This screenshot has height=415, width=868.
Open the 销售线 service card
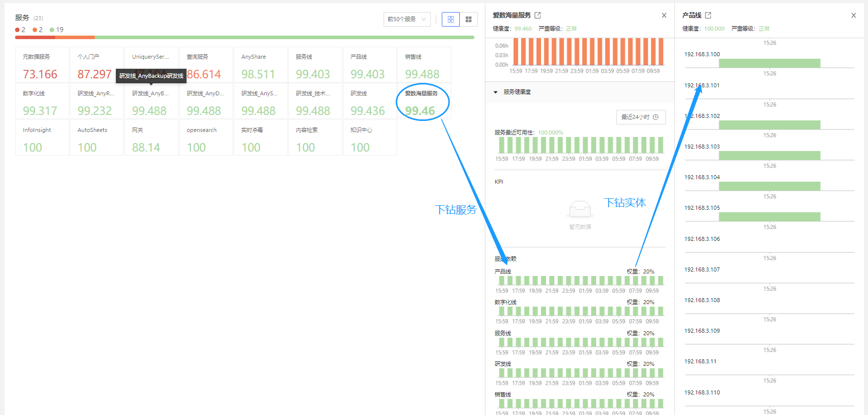tap(424, 65)
